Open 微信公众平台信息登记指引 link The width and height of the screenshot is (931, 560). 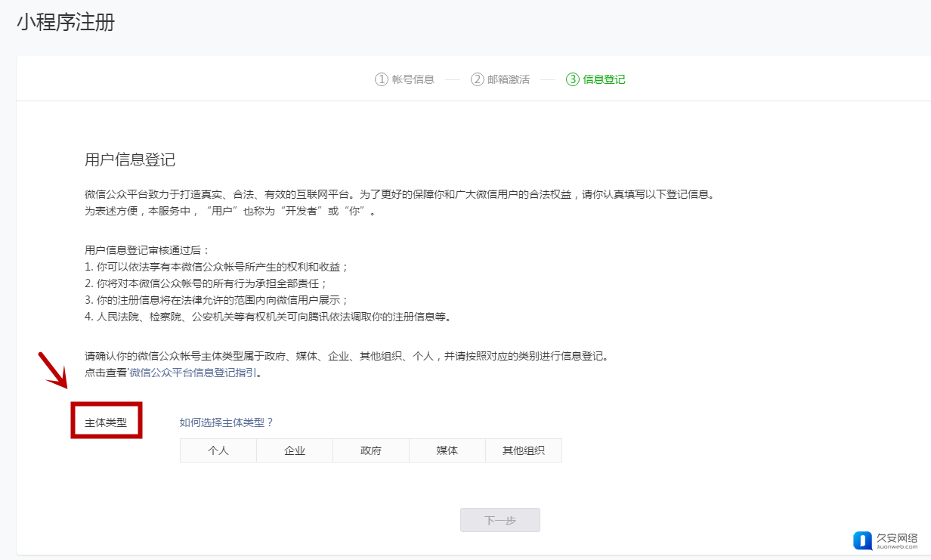pyautogui.click(x=193, y=373)
